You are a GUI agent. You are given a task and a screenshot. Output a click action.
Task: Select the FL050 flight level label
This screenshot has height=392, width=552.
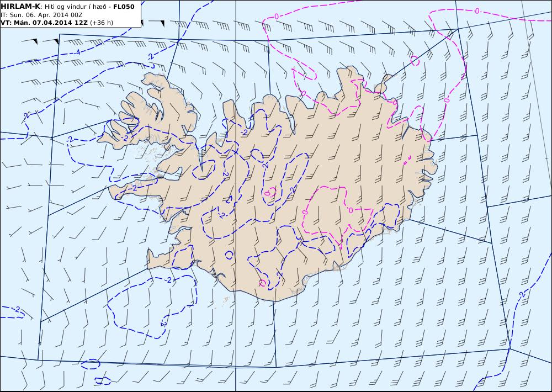(124, 7)
